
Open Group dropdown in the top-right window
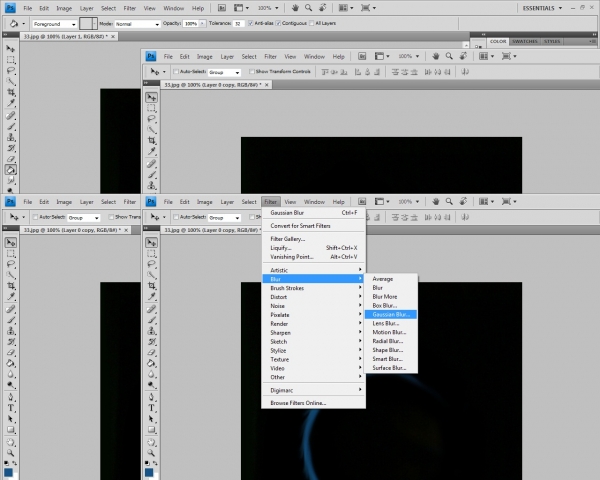[x=224, y=72]
